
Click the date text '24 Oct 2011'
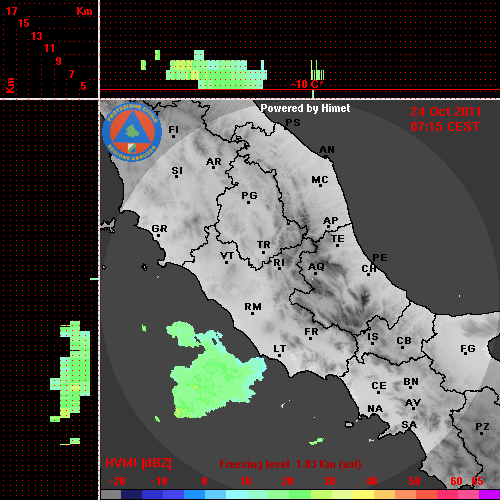[446, 112]
